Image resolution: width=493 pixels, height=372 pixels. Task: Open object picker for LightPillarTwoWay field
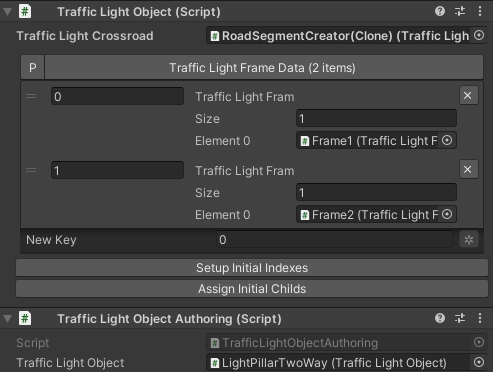tap(479, 362)
